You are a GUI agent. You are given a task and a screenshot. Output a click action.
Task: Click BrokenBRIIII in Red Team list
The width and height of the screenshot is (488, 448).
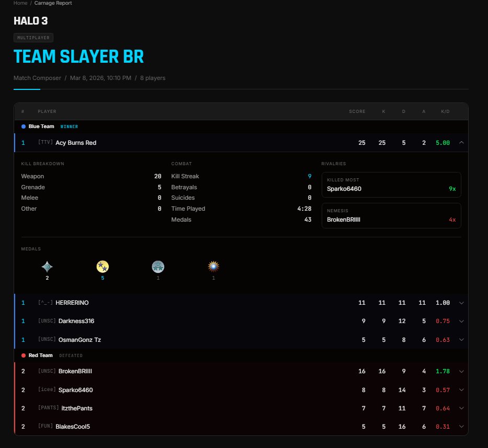tap(75, 371)
